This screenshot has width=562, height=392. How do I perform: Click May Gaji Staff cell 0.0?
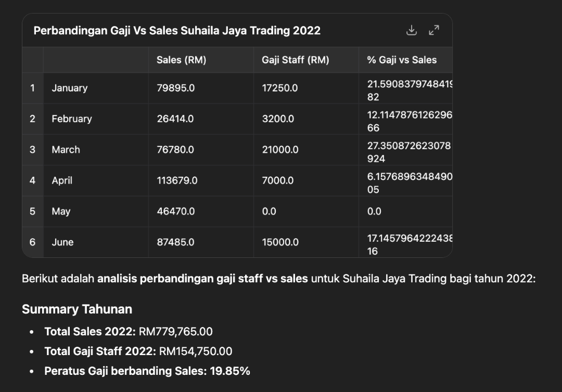pyautogui.click(x=269, y=211)
